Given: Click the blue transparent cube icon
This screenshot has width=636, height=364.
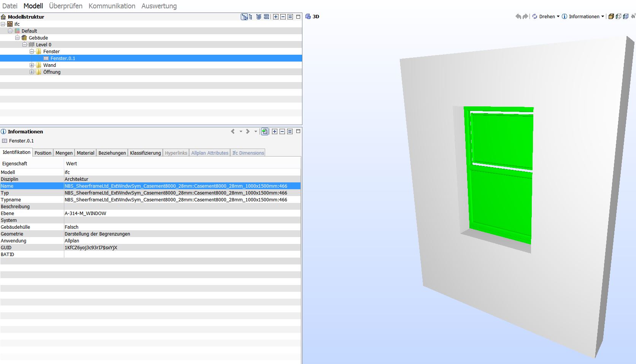Looking at the screenshot, I should pos(626,16).
